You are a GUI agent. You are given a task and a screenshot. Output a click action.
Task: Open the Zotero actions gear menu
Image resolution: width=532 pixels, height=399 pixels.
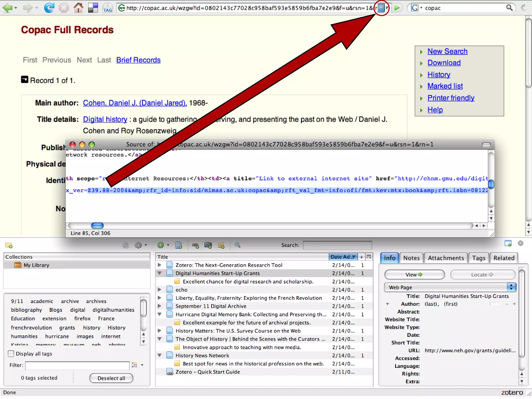click(x=138, y=245)
